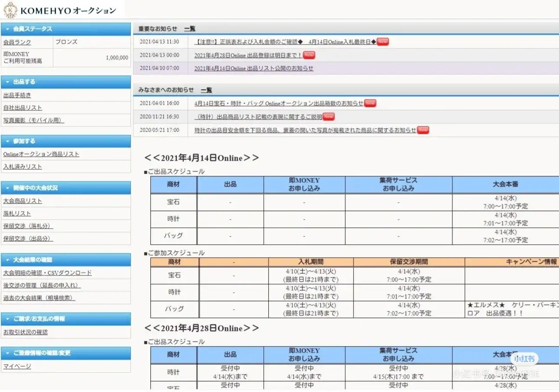Open the 時計の出品目安金額を下回る商品 notice

pyautogui.click(x=305, y=130)
